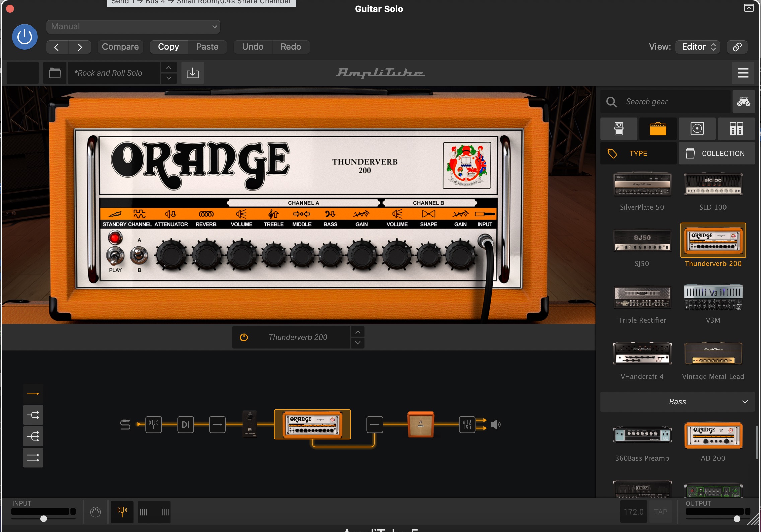Click the Copy button

tap(168, 47)
